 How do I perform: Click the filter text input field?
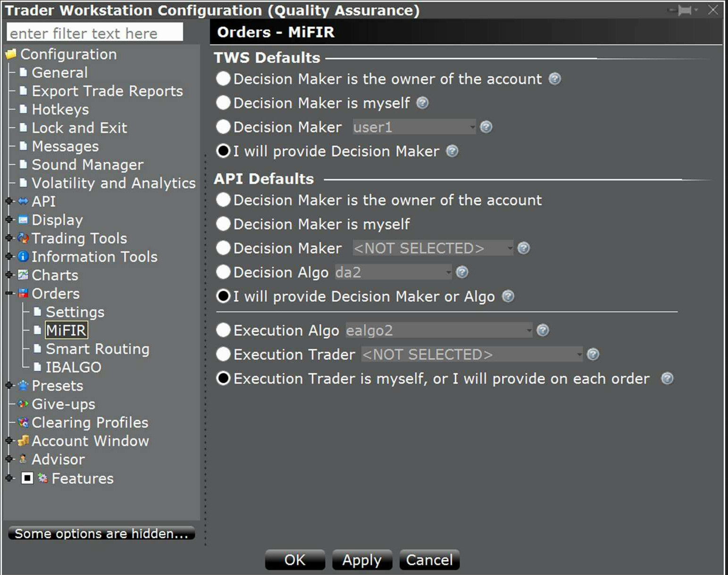coord(95,33)
